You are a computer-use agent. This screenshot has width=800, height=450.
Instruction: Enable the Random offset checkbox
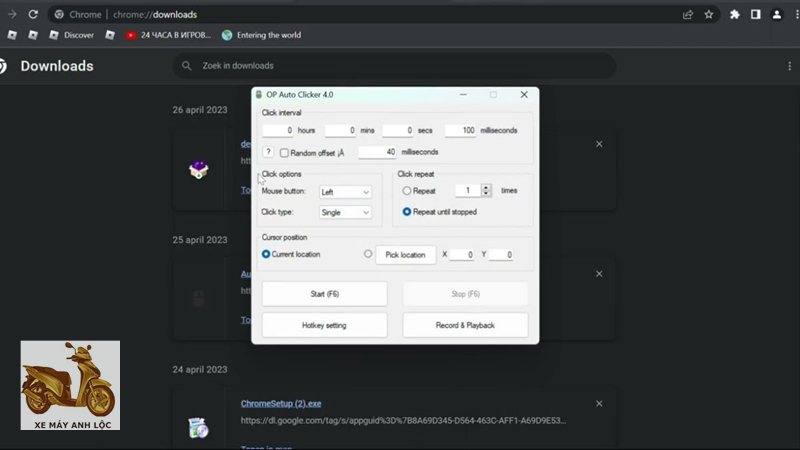284,153
